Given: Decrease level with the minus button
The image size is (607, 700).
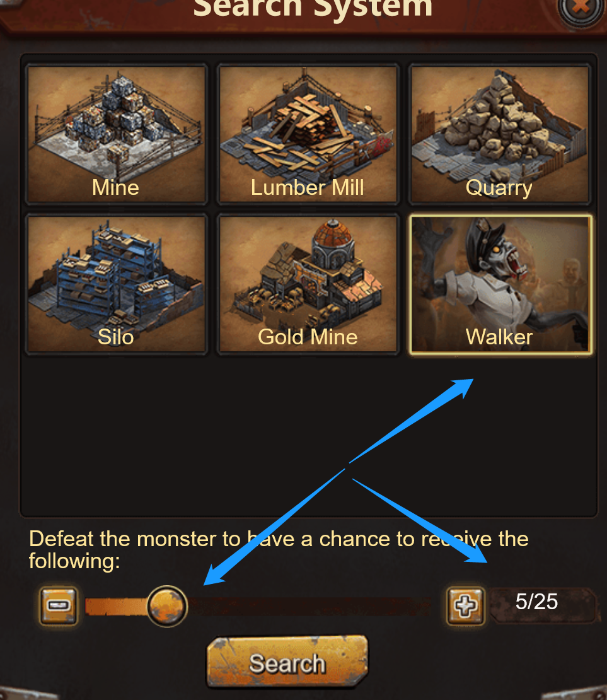Looking at the screenshot, I should pyautogui.click(x=59, y=606).
